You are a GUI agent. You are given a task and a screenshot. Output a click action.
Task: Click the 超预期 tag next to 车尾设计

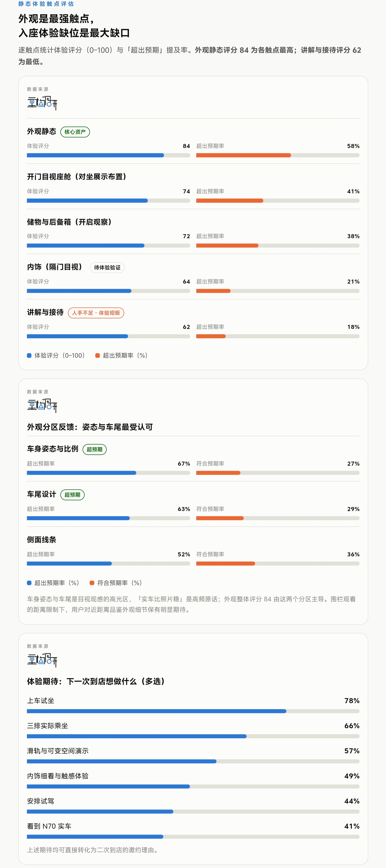click(x=72, y=495)
